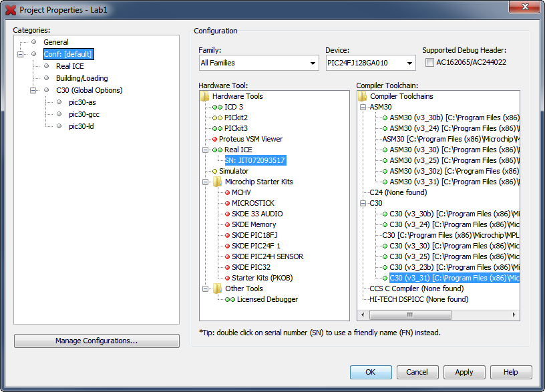The height and width of the screenshot is (392, 545).
Task: Open the Family dropdown list
Action: (x=312, y=63)
